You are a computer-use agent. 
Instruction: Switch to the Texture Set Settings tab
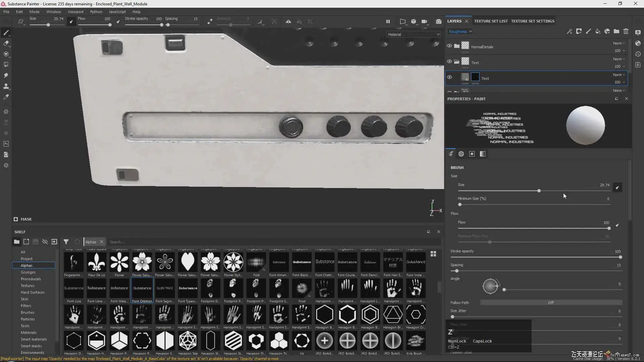click(533, 21)
